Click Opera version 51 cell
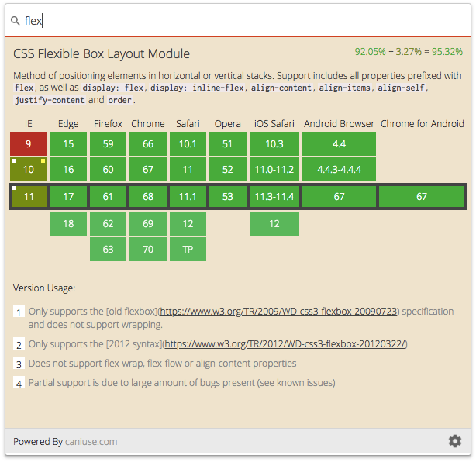The height and width of the screenshot is (462, 476). 228,143
